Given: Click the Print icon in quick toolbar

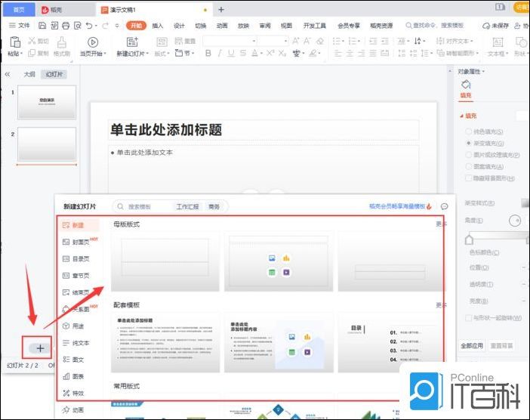Looking at the screenshot, I should [66, 26].
